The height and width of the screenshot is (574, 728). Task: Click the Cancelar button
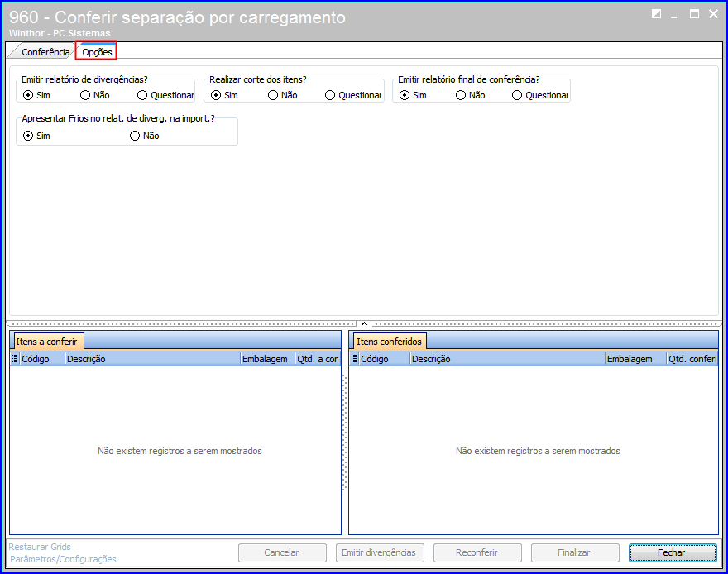click(282, 552)
